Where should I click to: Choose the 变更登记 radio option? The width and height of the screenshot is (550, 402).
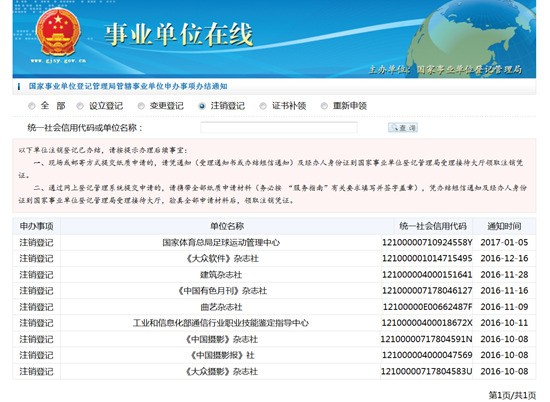click(x=141, y=106)
